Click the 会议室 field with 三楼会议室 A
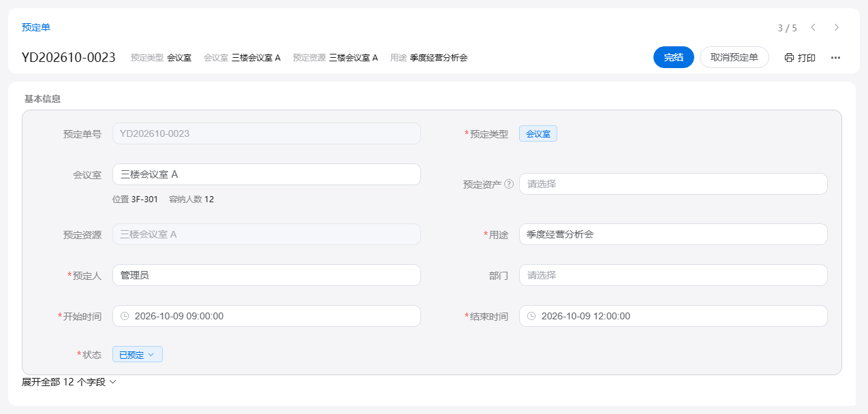 pyautogui.click(x=266, y=174)
